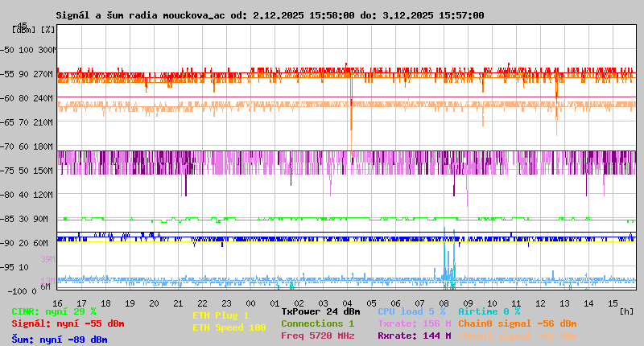Click the '[h]' hours unit label
Viewport: 644px width, 346px height.
[x=626, y=311]
